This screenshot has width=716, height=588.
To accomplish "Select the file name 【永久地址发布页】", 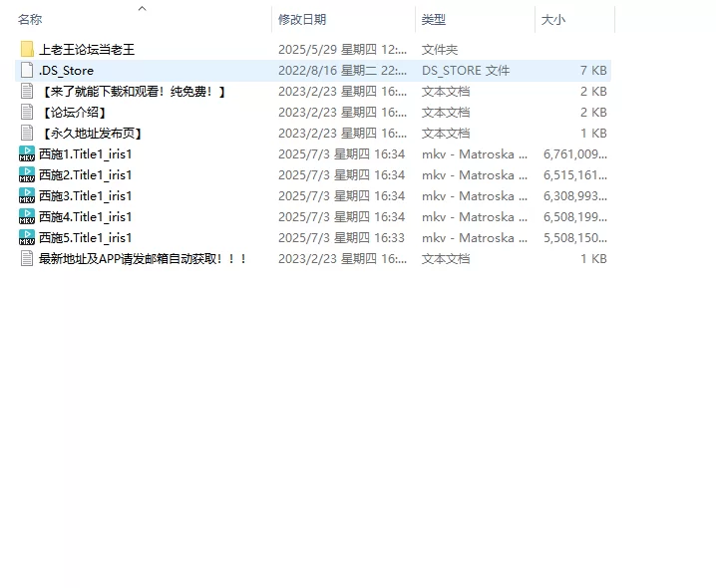I will tap(92, 134).
